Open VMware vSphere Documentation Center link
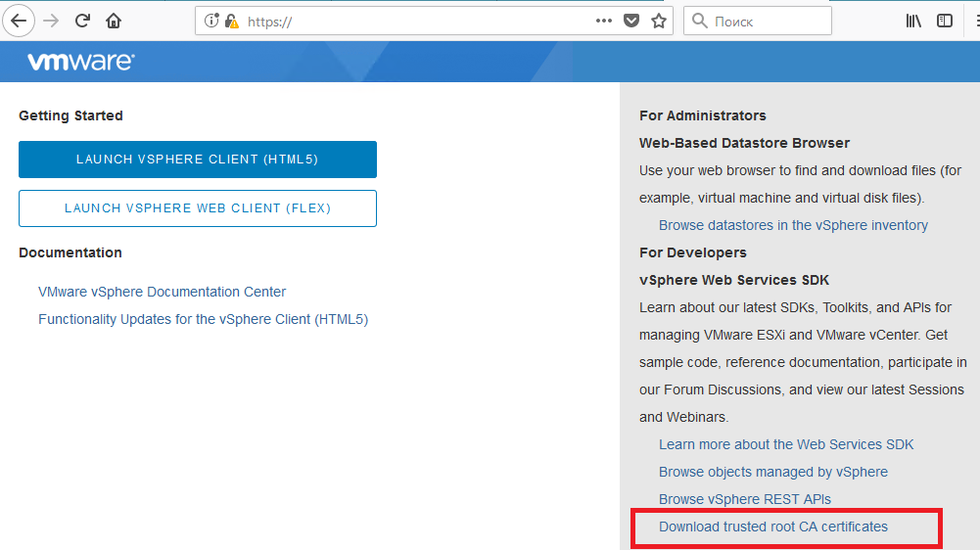The height and width of the screenshot is (550, 980). (x=162, y=292)
